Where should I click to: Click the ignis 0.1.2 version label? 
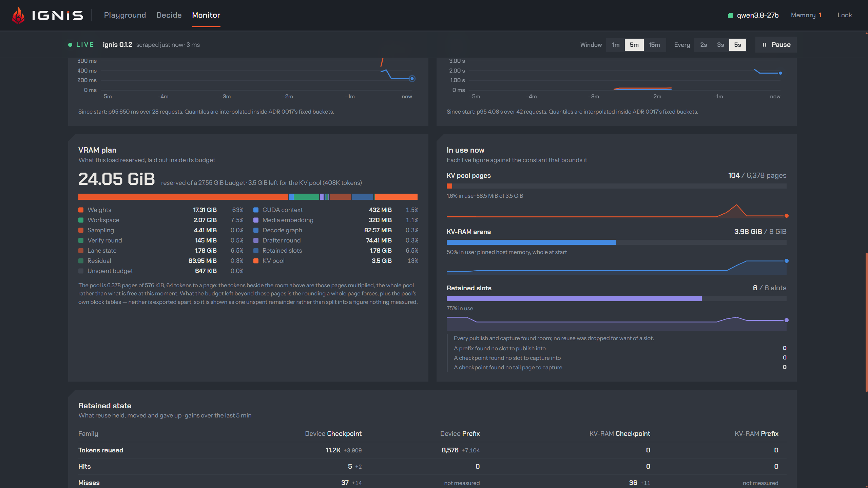click(x=117, y=45)
